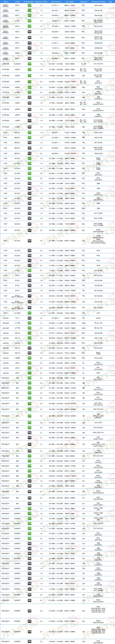Select engine code 199 B4.000
The image size is (115, 644).
tap(98, 43)
